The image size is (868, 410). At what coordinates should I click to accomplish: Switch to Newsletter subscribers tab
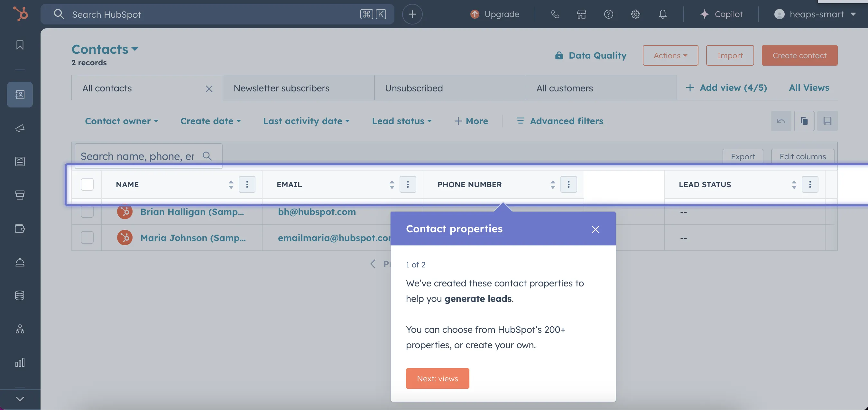pos(298,88)
